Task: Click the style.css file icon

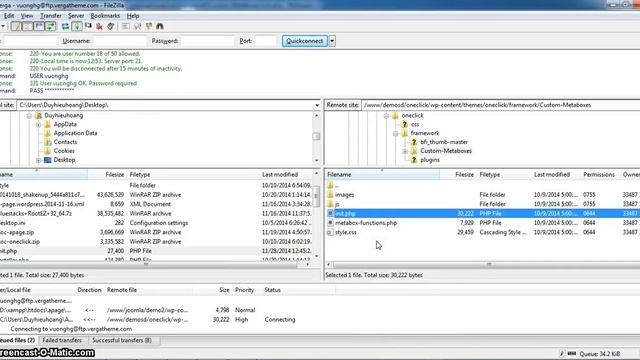Action: 330,232
